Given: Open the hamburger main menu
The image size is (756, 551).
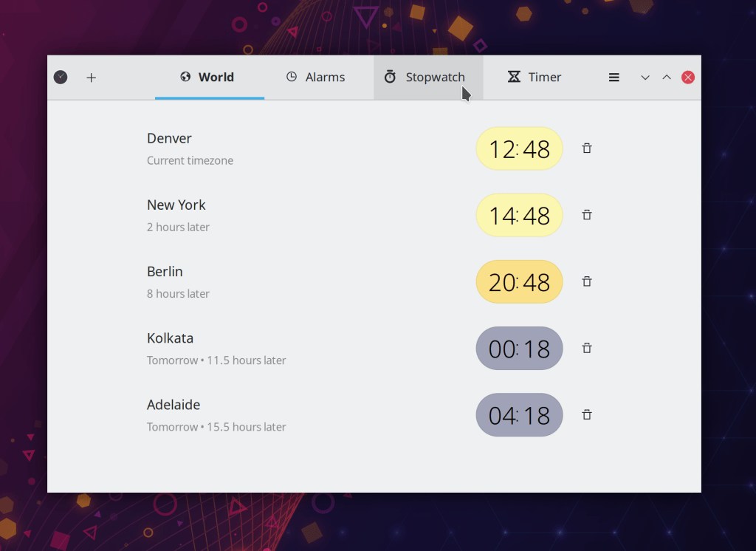Looking at the screenshot, I should 614,78.
